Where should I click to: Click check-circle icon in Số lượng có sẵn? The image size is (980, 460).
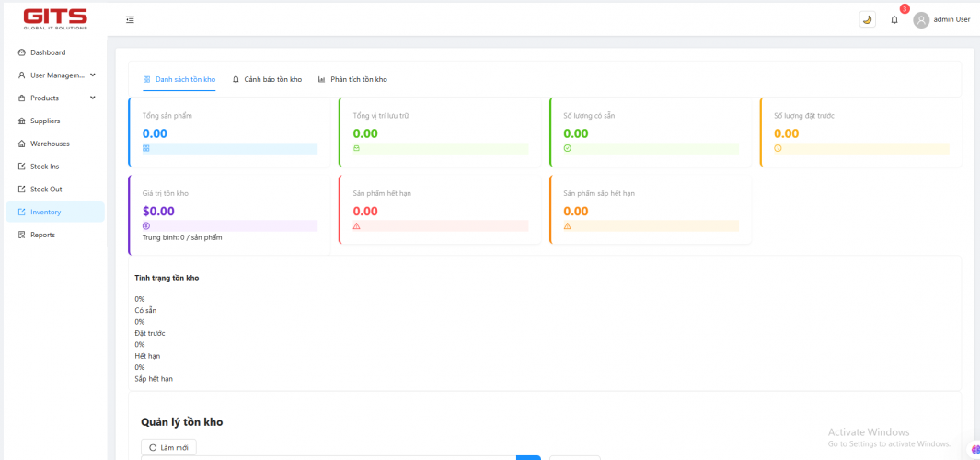568,149
